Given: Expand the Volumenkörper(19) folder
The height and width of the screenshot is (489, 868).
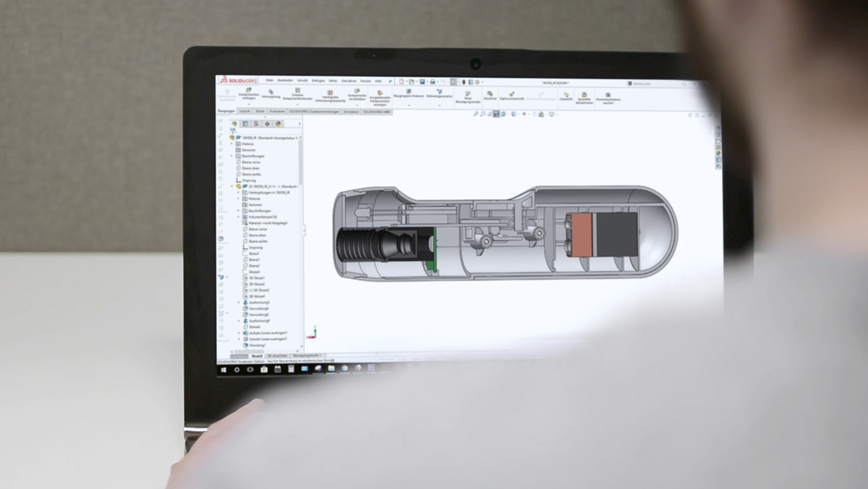Looking at the screenshot, I should (239, 217).
